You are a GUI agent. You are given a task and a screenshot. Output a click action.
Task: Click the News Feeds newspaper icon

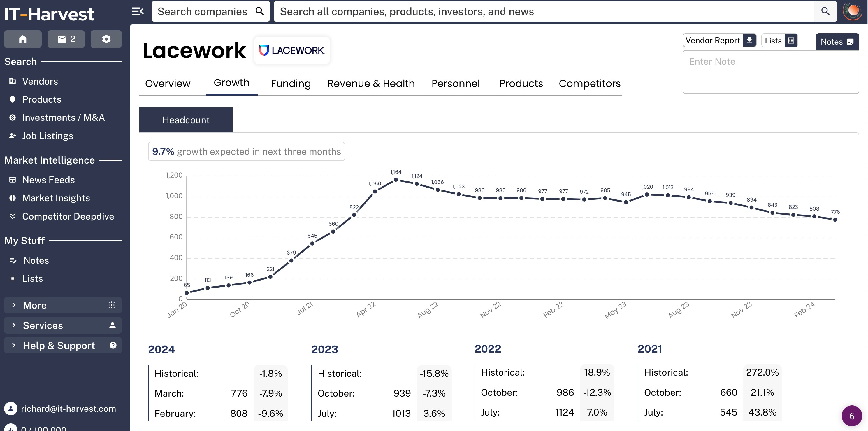point(13,180)
